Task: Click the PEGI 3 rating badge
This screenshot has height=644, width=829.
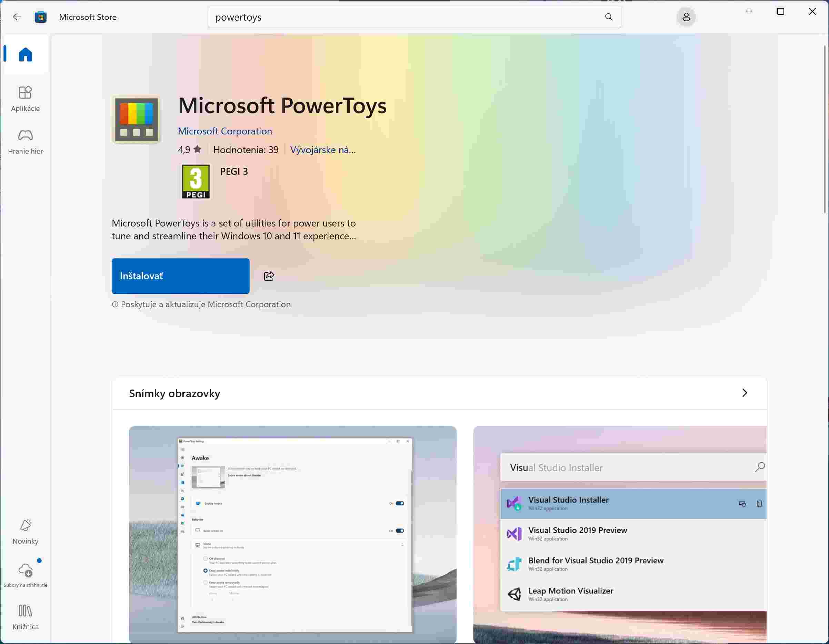Action: [196, 181]
